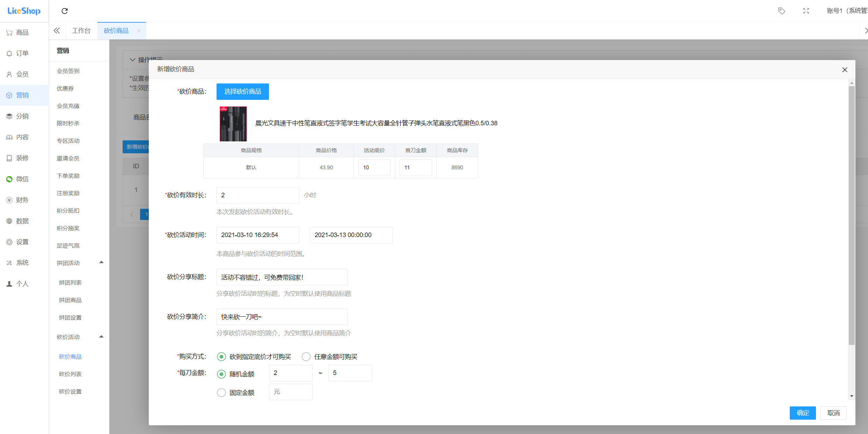Switch to the 工作台 tab
The width and height of the screenshot is (868, 434).
coord(81,30)
